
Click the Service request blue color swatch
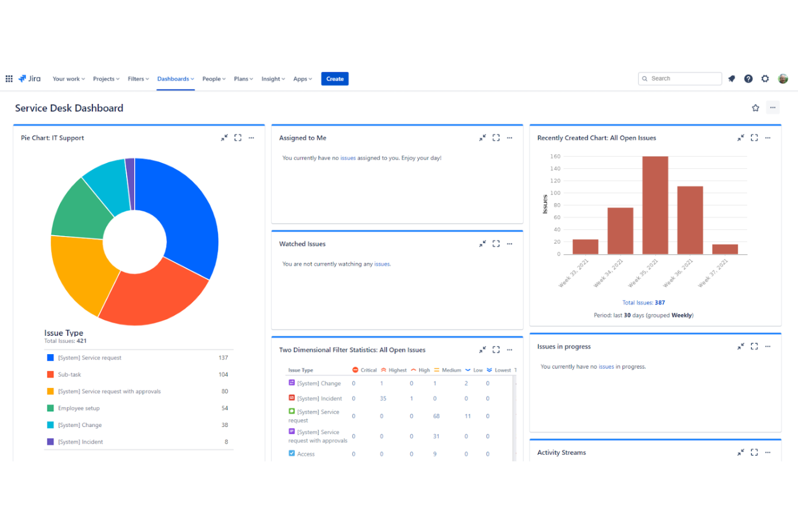[50, 357]
